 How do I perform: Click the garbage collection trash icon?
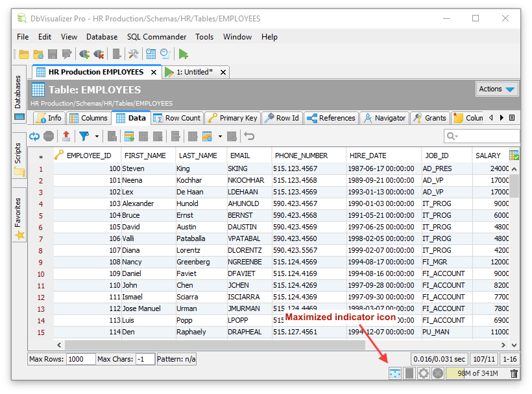(x=514, y=373)
